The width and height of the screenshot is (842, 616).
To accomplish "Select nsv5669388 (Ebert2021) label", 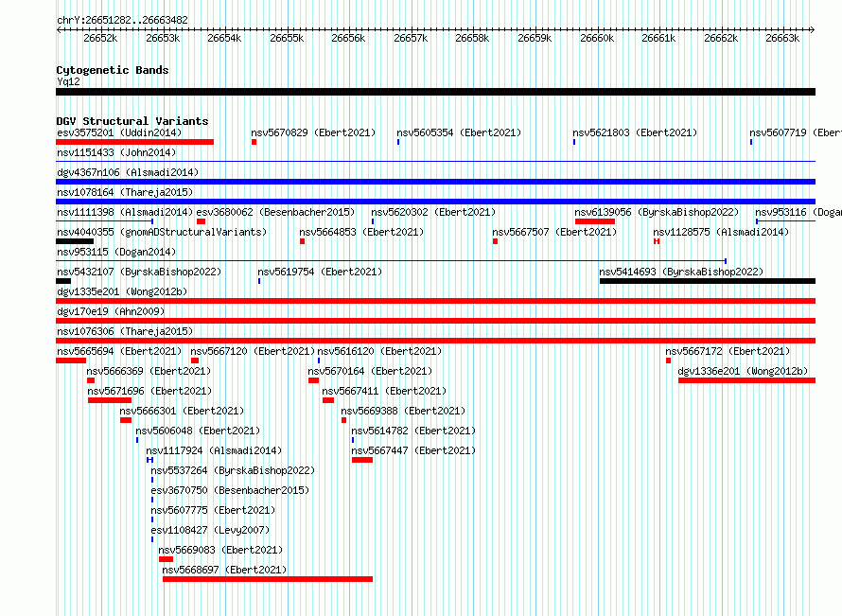I will 403,411.
